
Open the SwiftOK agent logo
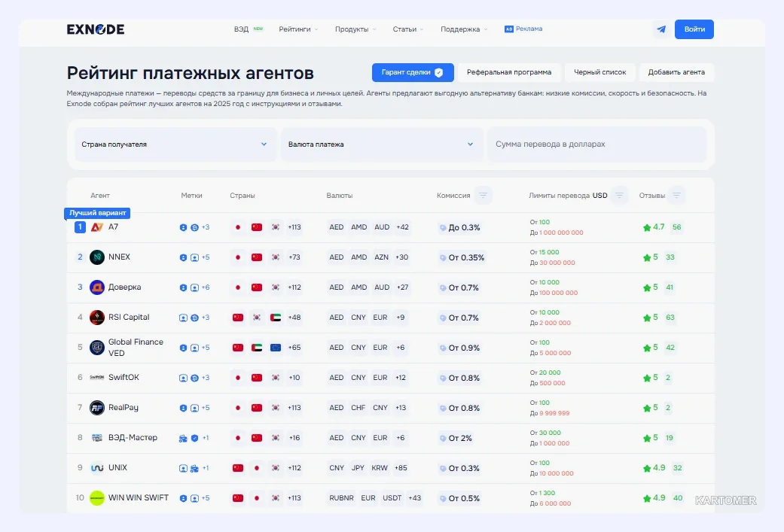coord(97,378)
